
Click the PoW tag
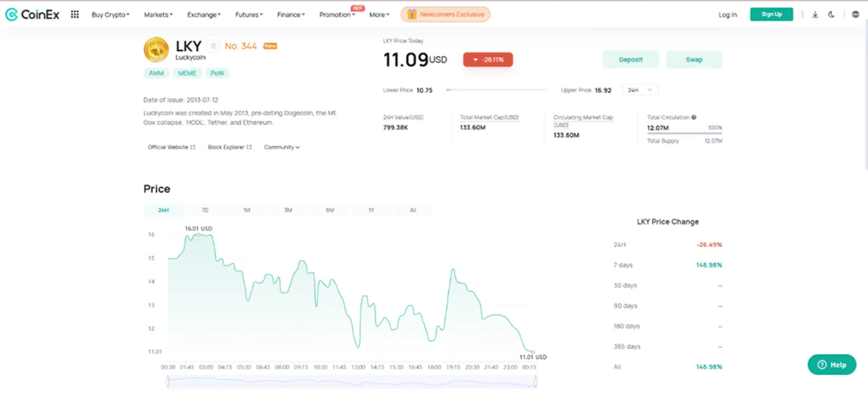click(217, 73)
